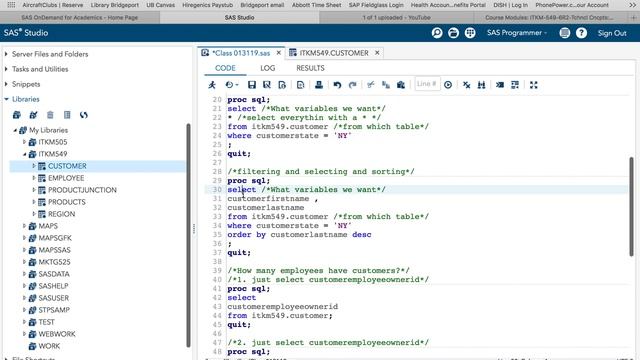This screenshot has height=360, width=640.
Task: Open the browser Apps grid icon
Action: coord(11,5)
